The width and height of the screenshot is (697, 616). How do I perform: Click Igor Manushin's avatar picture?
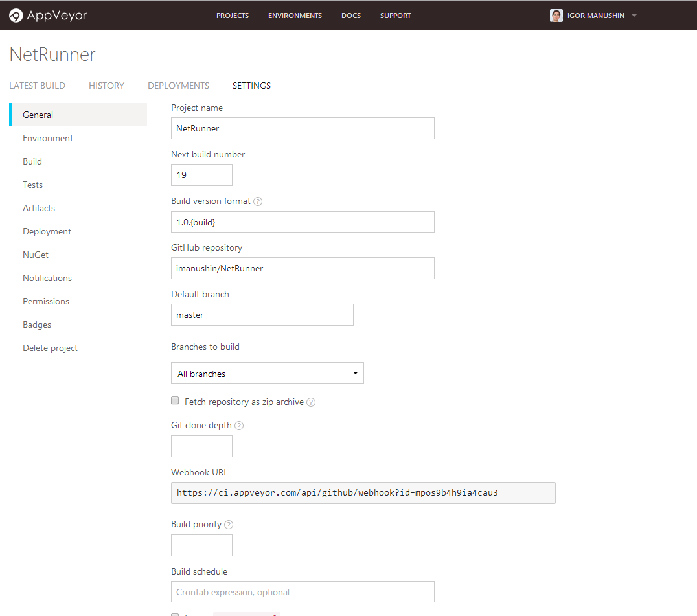(x=556, y=15)
